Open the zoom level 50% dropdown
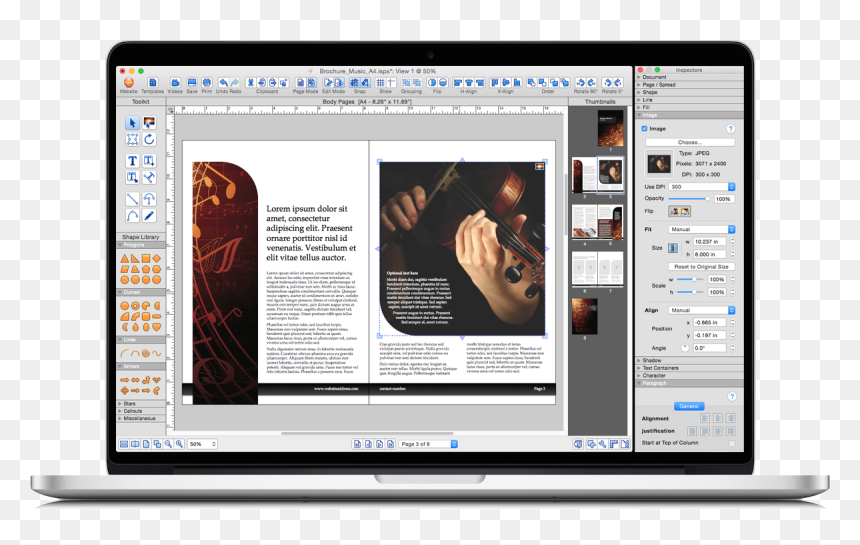Screen dimensions: 860x545 (202, 444)
